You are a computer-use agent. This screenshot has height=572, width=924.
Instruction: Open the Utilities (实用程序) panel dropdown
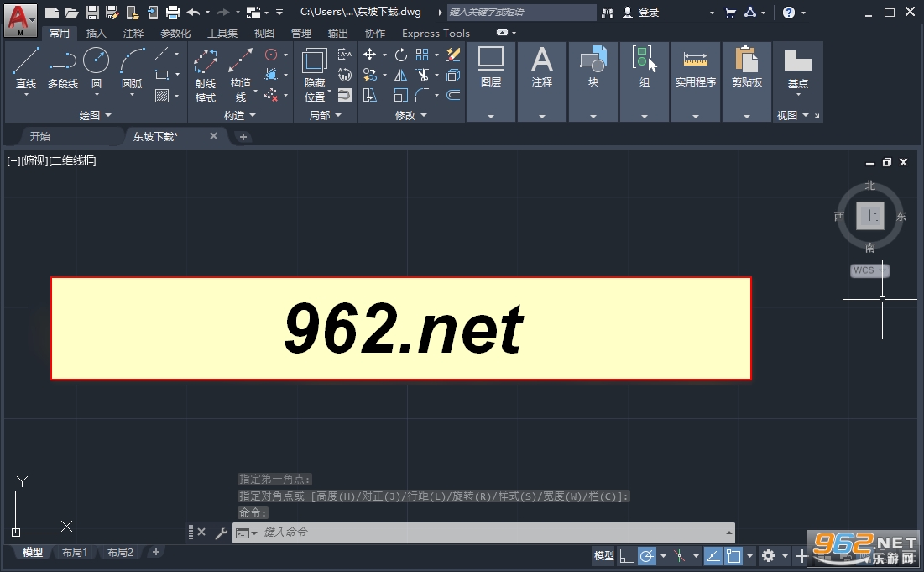coord(696,116)
